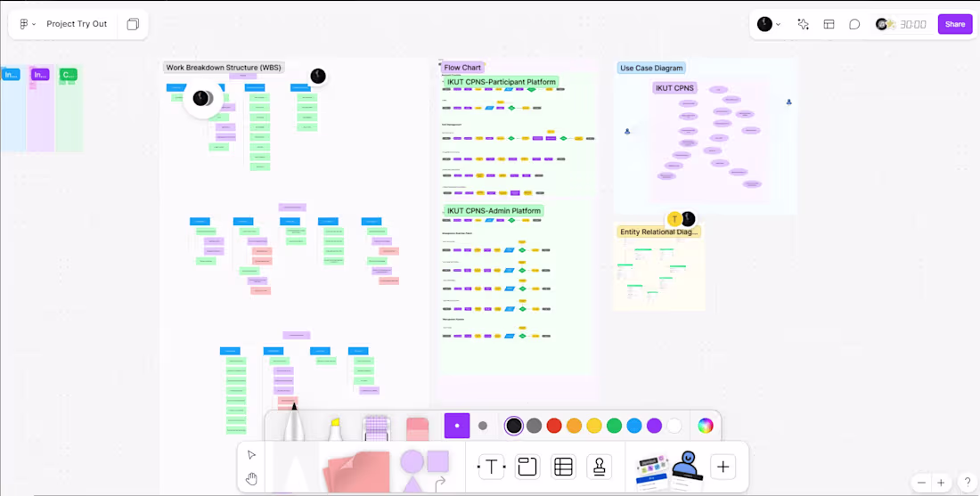
Task: Choose the white color swatch
Action: click(x=674, y=426)
